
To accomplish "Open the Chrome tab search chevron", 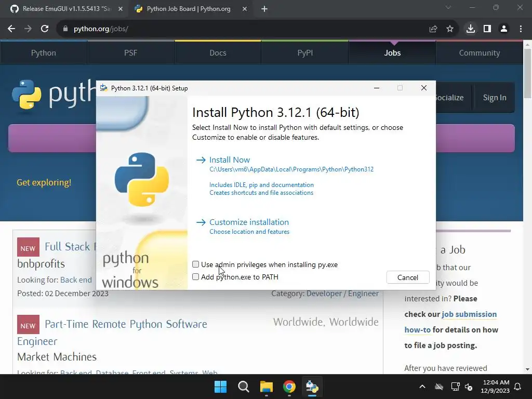I will (448, 7).
